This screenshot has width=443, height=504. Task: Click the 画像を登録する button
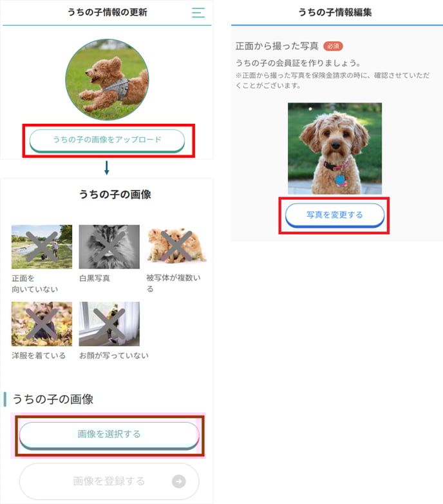point(109,481)
